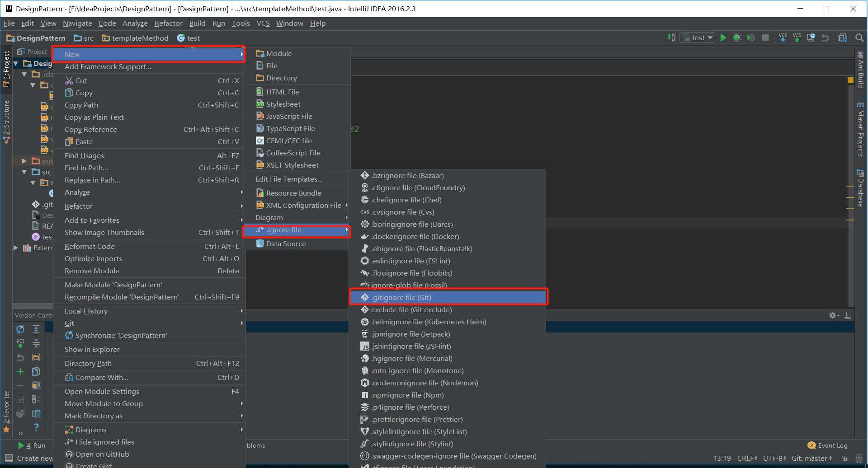
Task: Click the src breadcrumb in navigation bar
Action: click(x=84, y=38)
